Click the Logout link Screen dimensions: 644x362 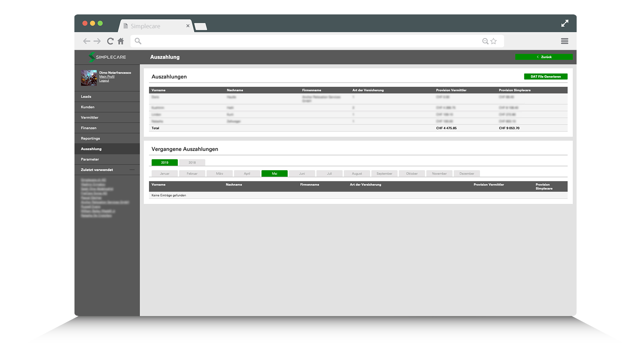[104, 81]
